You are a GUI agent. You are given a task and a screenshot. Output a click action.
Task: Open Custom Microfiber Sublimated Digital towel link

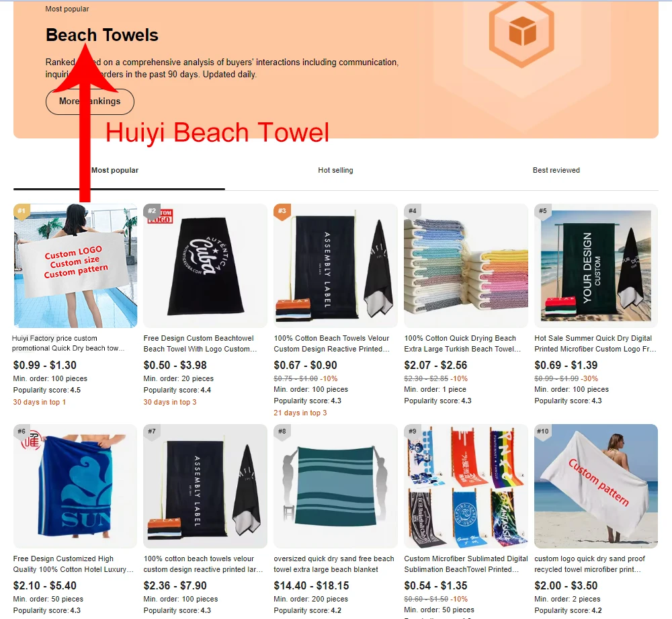point(466,564)
